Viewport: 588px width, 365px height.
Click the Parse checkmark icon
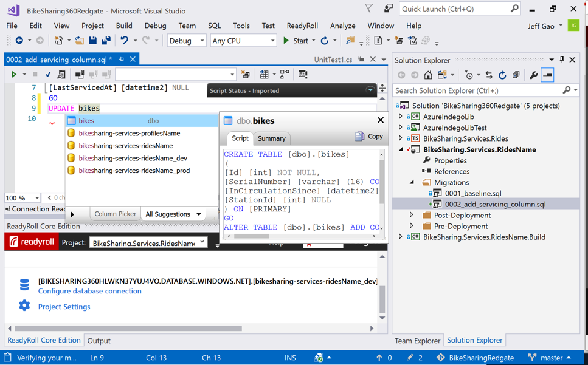[x=48, y=75]
